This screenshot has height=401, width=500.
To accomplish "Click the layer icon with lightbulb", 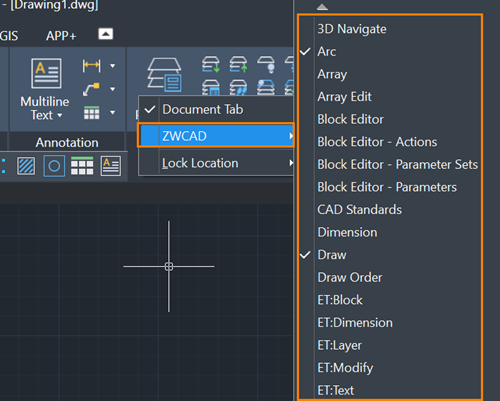I will [266, 64].
